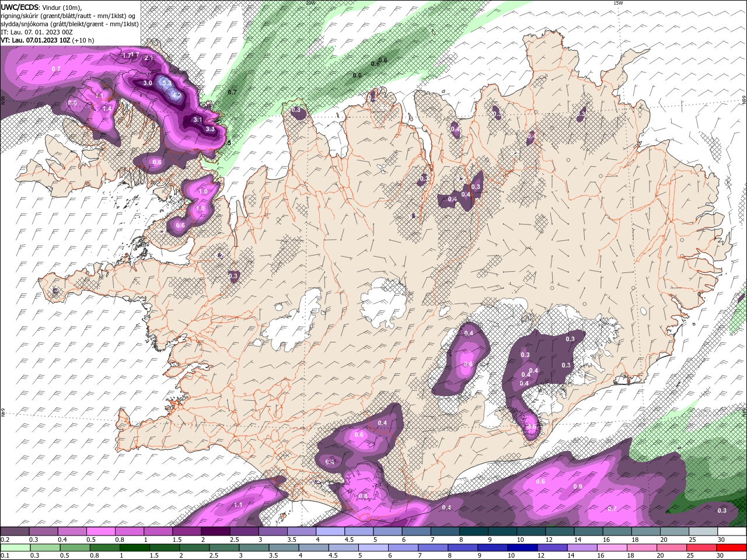Screen dimensions: 747x560
Task: Click the top-row legend number 18
Action: pos(636,540)
